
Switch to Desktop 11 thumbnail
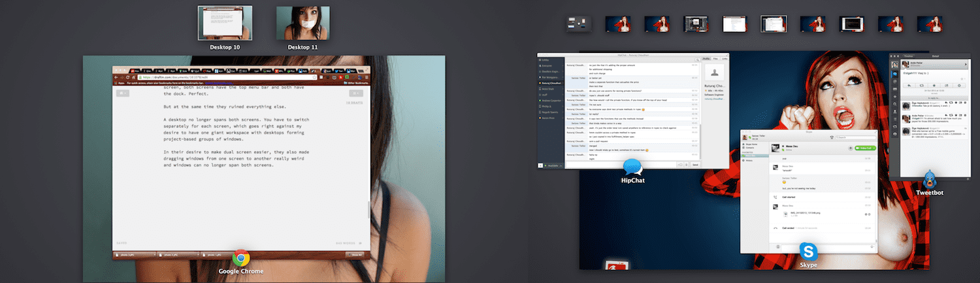click(302, 23)
